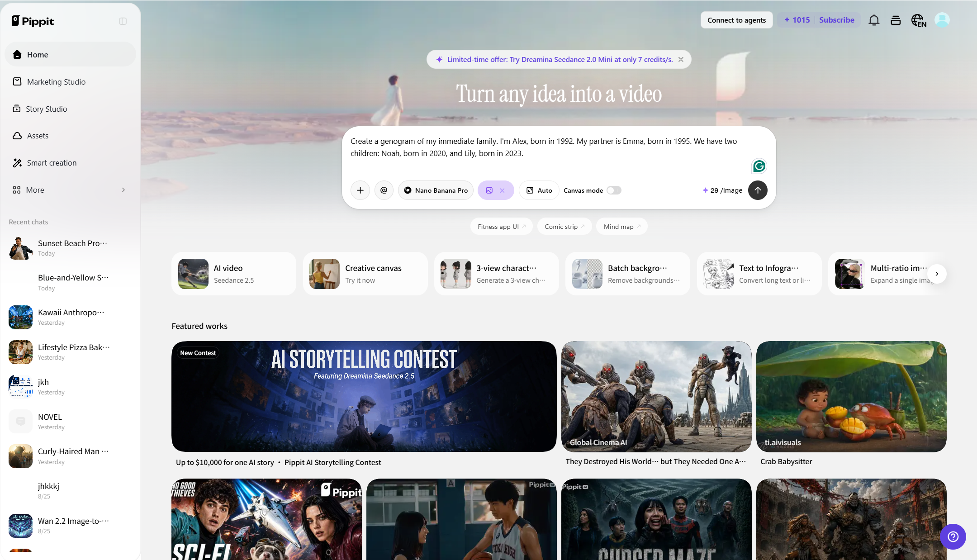Open the 3-view character card
This screenshot has width=977, height=560.
(497, 274)
